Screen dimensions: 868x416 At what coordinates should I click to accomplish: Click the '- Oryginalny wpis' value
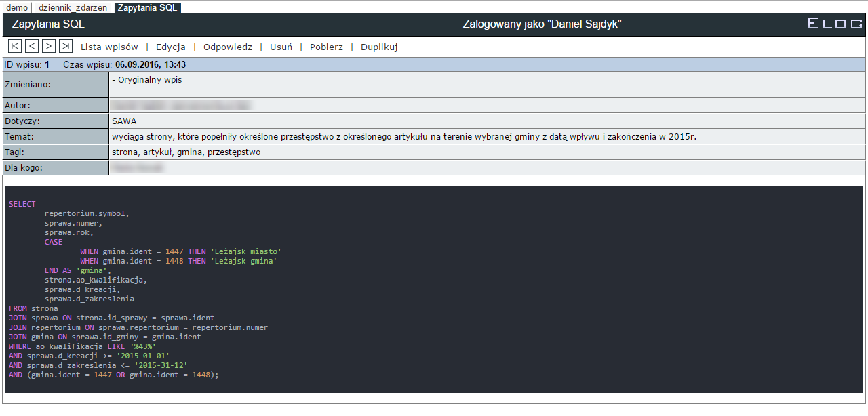tap(146, 79)
